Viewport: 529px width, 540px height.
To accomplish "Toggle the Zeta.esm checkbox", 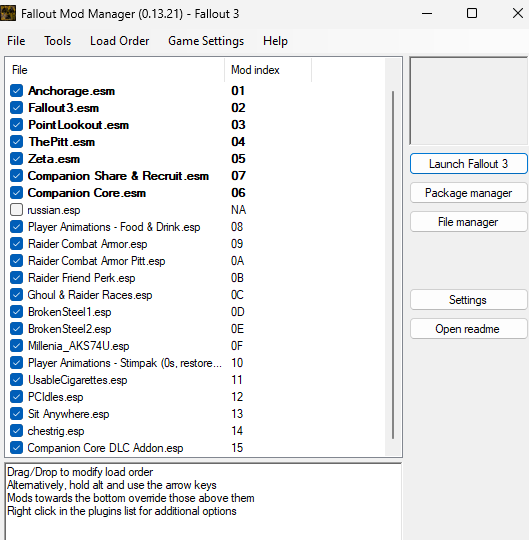I will [17, 159].
